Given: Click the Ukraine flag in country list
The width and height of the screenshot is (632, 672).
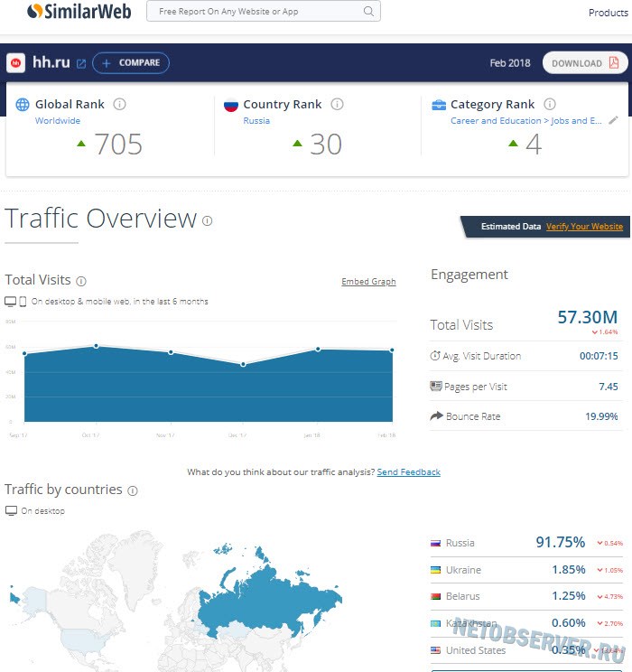Looking at the screenshot, I should click(x=435, y=570).
